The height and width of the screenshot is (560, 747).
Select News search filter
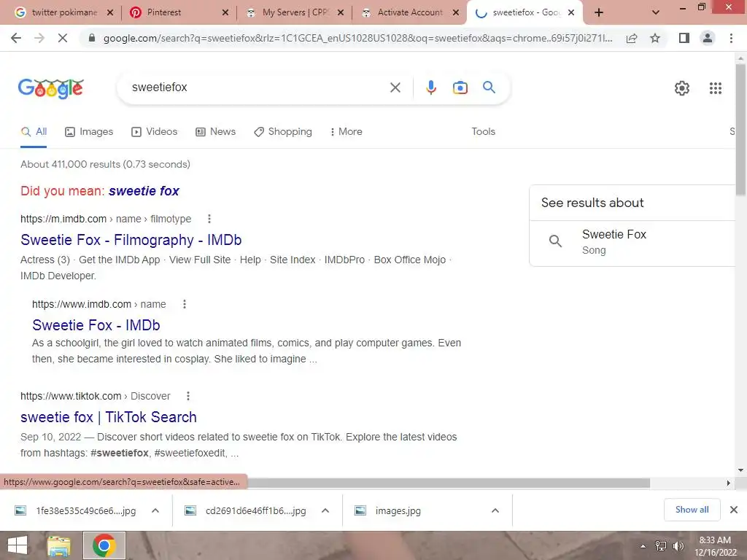[x=215, y=131]
